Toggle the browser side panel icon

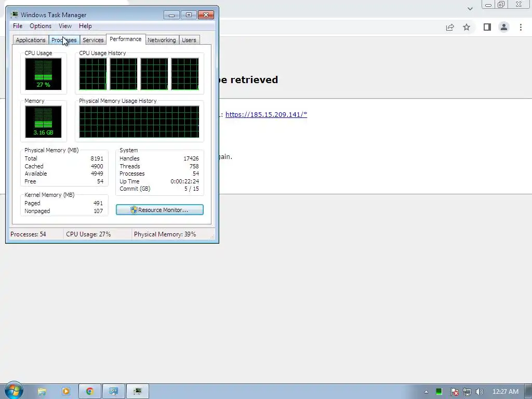coord(487,27)
